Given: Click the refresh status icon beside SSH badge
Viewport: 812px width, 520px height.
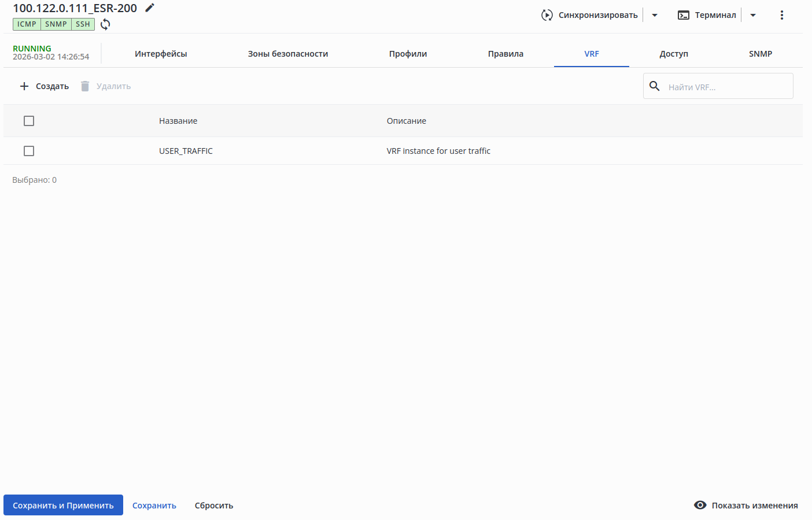Looking at the screenshot, I should [105, 24].
